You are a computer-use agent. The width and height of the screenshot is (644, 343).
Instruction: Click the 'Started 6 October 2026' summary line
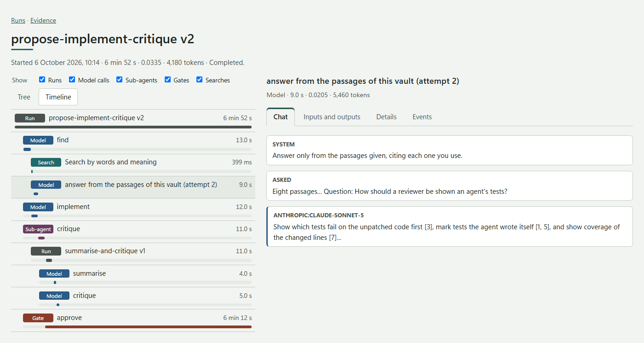pos(127,62)
